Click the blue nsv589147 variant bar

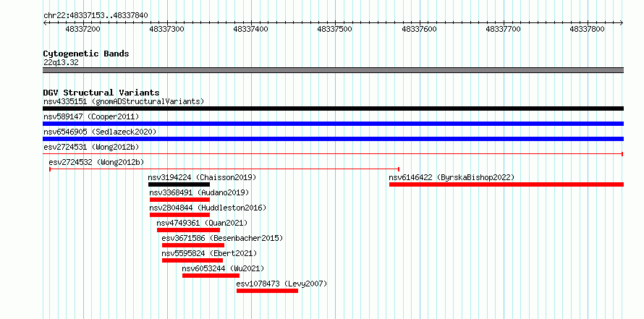point(333,124)
